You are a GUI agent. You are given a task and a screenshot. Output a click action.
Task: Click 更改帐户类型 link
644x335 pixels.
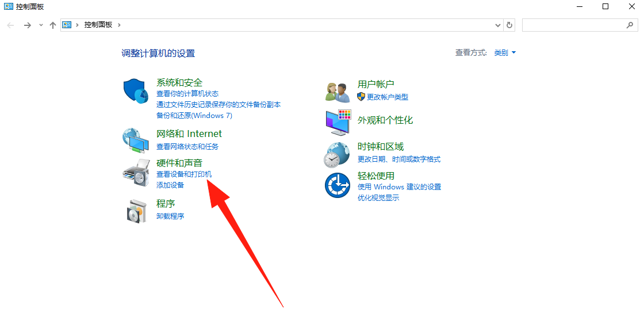coord(388,97)
